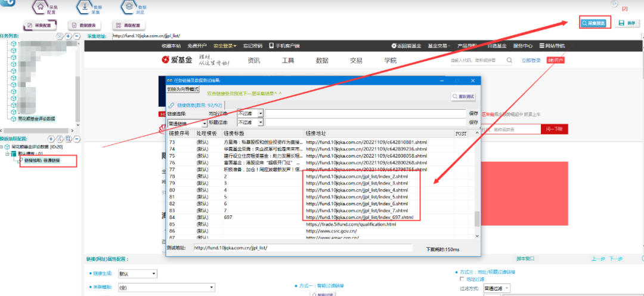Click the 测试地址 input field in dialog
The width and height of the screenshot is (644, 296).
tap(303, 248)
